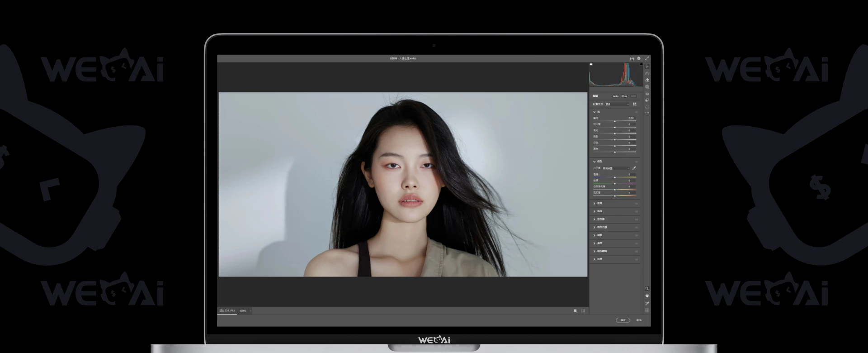Viewport: 868px width, 353px height.
Task: Expand the Color Mixer (混色器) panel
Action: coord(594,219)
